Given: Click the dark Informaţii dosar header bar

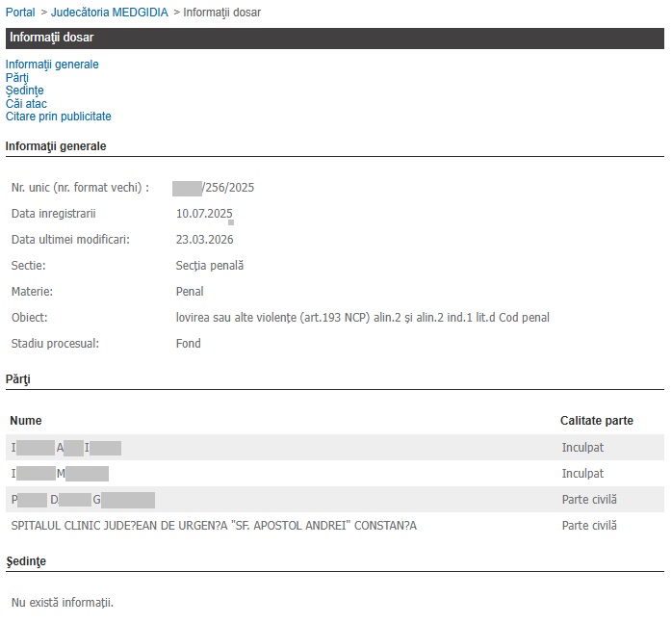Looking at the screenshot, I should pyautogui.click(x=335, y=38).
